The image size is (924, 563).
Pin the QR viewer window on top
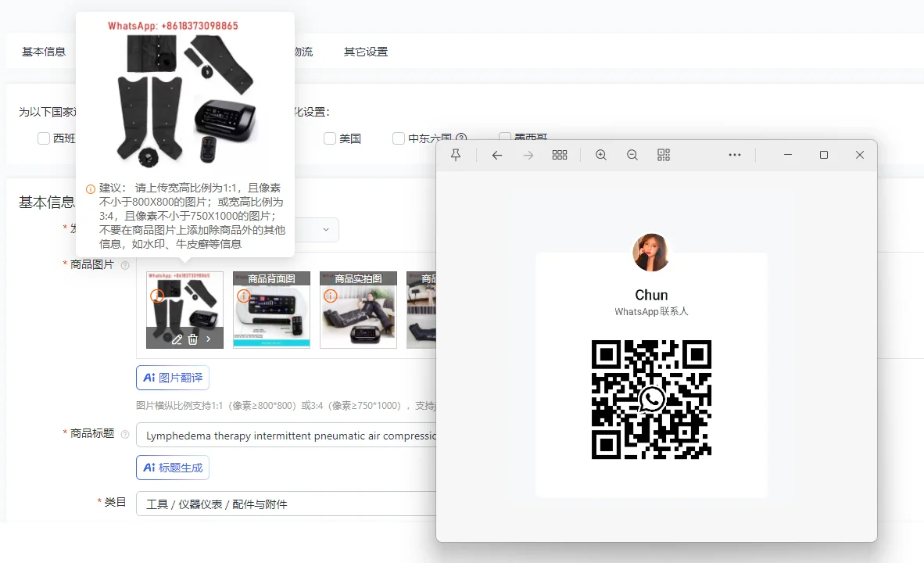pyautogui.click(x=456, y=155)
